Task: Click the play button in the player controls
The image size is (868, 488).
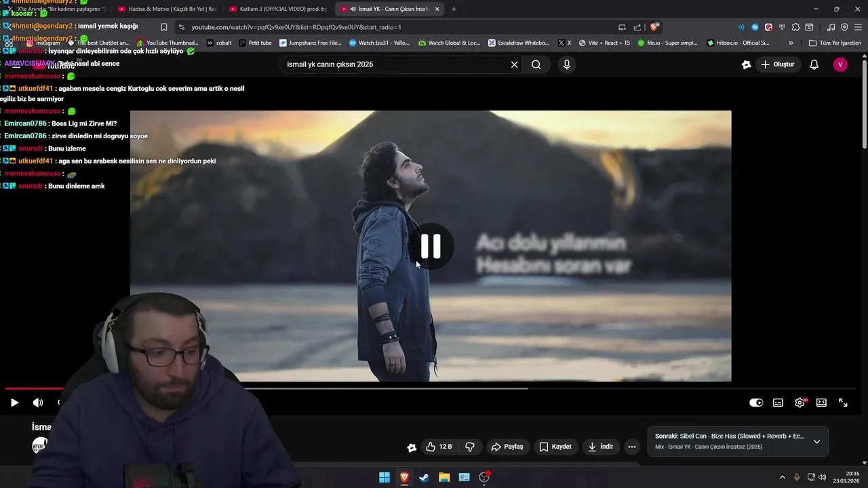Action: [x=14, y=403]
